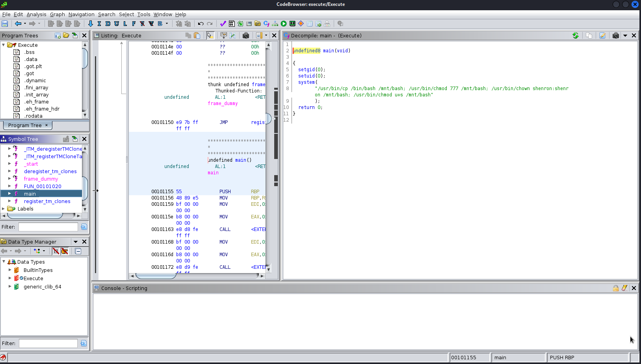Click the Symbol Tree navigation-on-selection icon
The width and height of the screenshot is (641, 364).
pyautogui.click(x=75, y=139)
